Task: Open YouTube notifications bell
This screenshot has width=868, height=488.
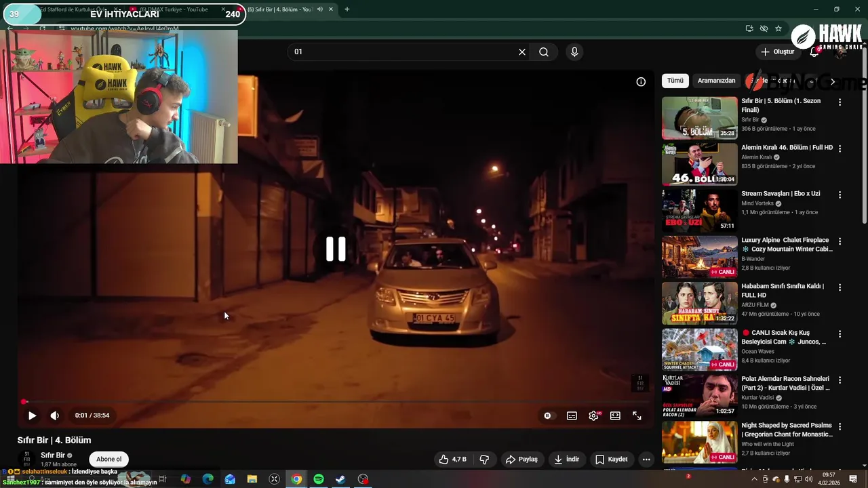Action: [x=814, y=52]
